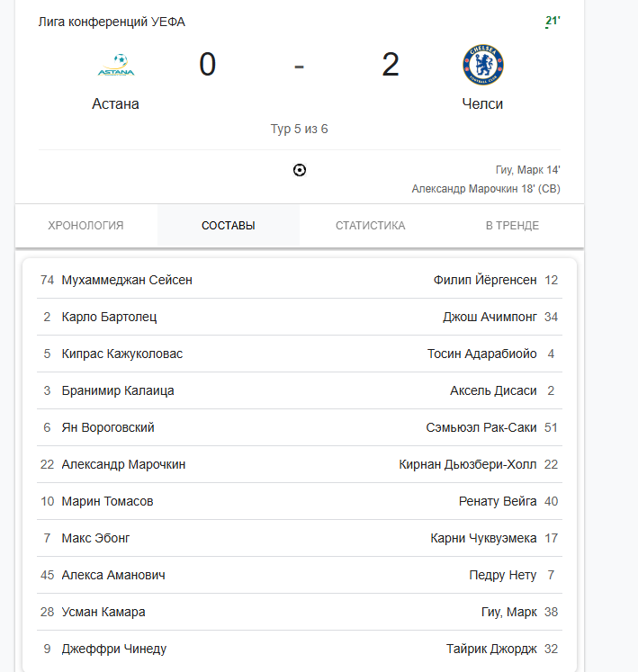Select Александр Марочкин in Astana lineup

123,464
